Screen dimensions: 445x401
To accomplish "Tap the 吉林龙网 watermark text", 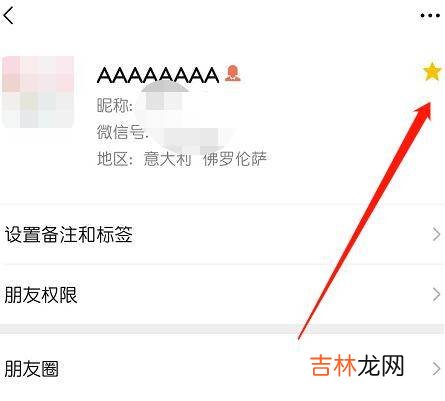I will [357, 366].
